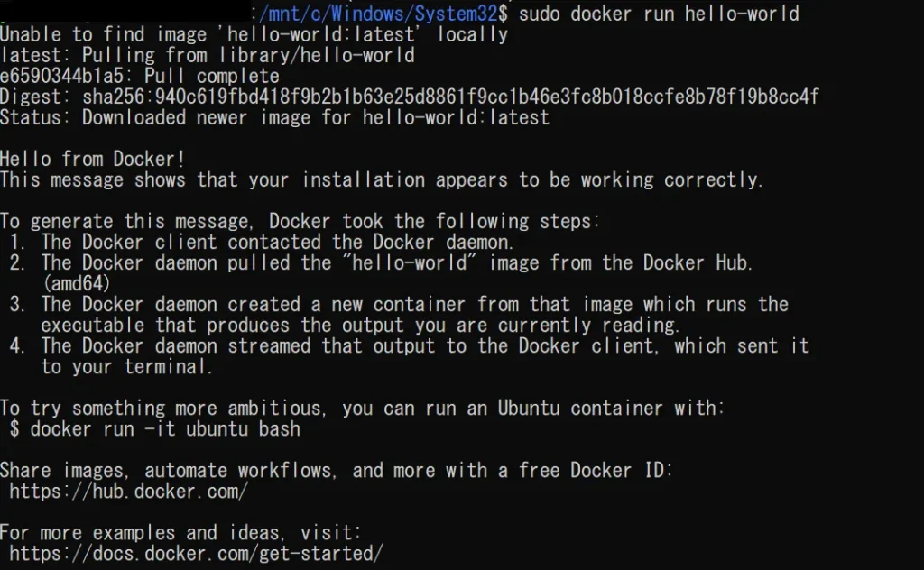Viewport: 924px width, 570px height.
Task: Open the docs.docker.com get-started link
Action: (196, 553)
